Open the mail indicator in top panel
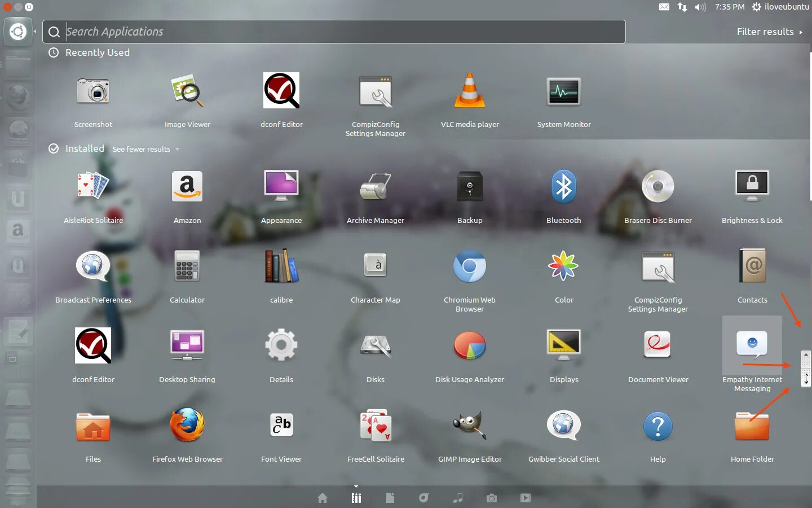 pyautogui.click(x=664, y=7)
